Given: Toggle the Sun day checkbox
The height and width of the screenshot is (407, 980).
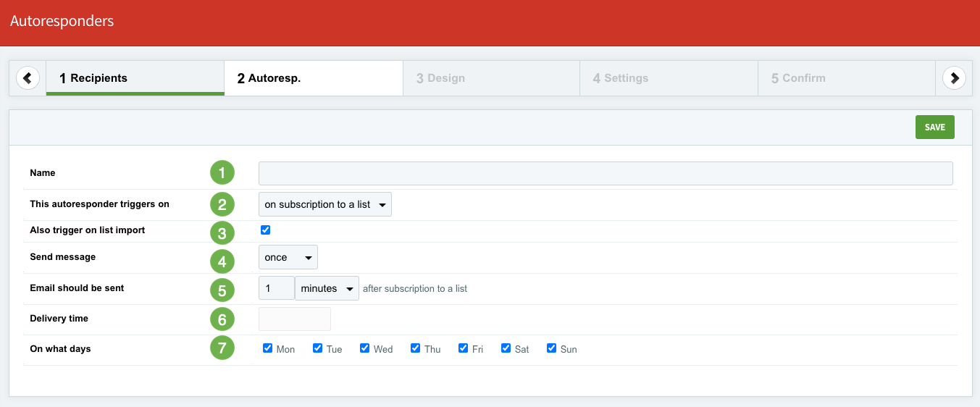Looking at the screenshot, I should click(551, 348).
